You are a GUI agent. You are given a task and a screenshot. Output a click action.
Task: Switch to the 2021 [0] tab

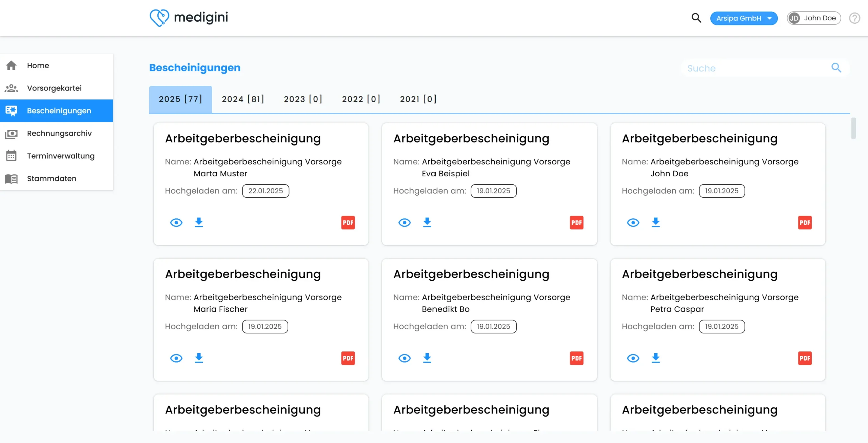click(x=418, y=99)
